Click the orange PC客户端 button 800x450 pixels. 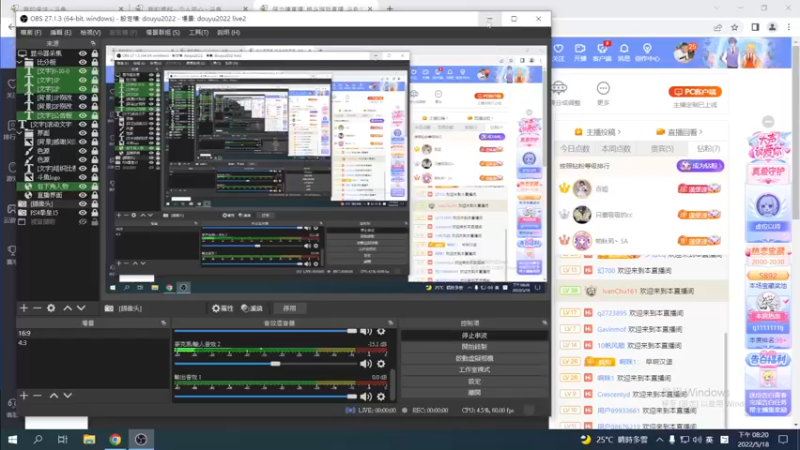(x=695, y=92)
